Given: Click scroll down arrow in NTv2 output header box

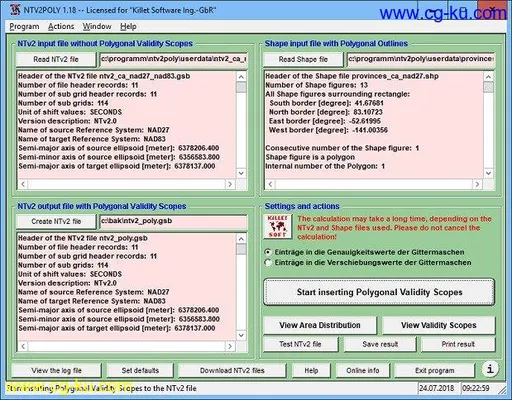Looking at the screenshot, I should [x=241, y=335].
